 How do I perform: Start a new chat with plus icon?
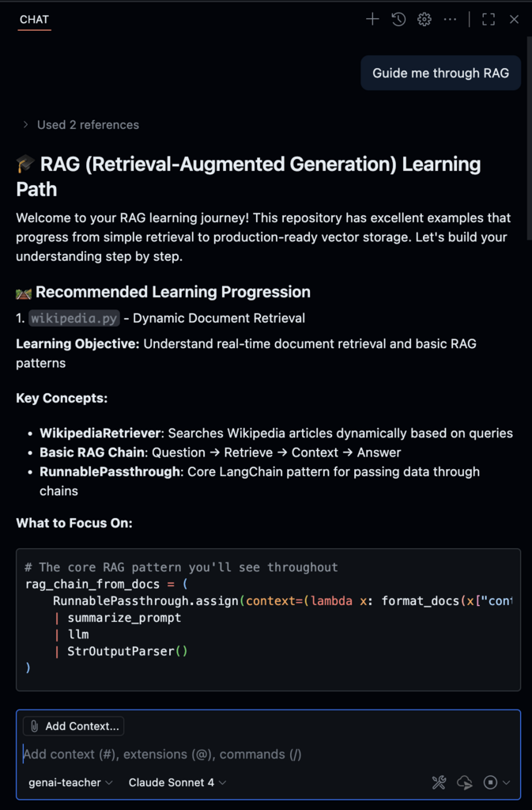coord(372,20)
